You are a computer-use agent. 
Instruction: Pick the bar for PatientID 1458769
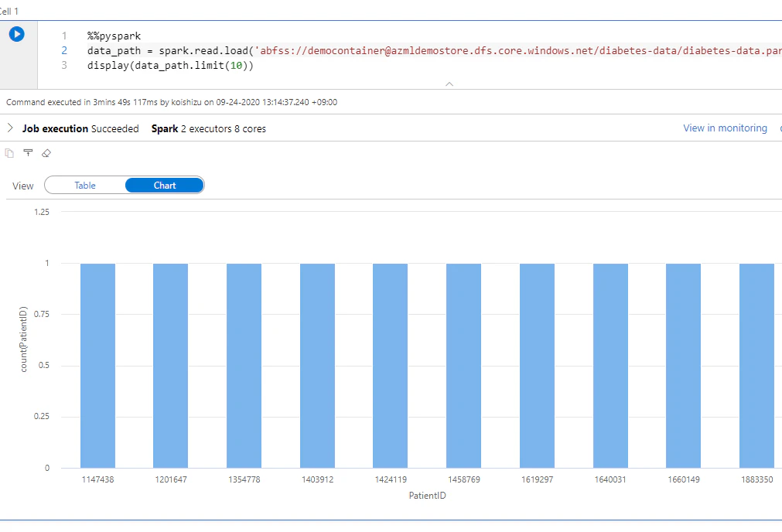click(x=464, y=366)
